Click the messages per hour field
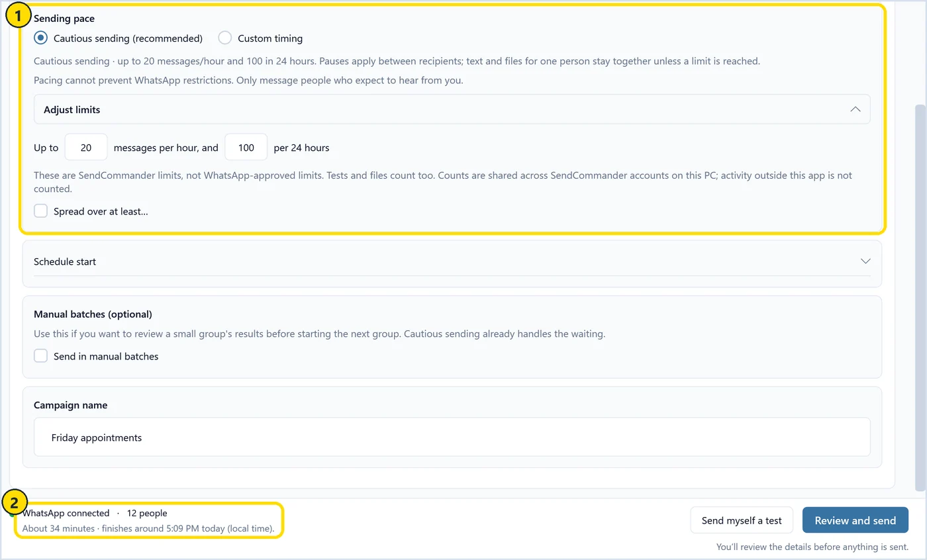This screenshot has width=927, height=560. tap(86, 148)
